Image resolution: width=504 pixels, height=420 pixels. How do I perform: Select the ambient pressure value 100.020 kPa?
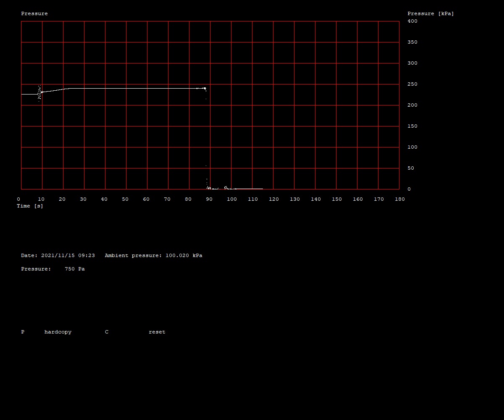(x=184, y=255)
